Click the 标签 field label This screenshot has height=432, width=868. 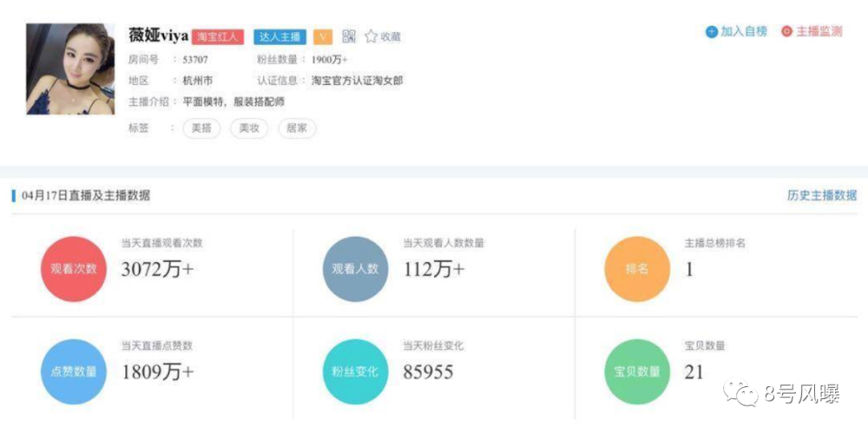pos(138,129)
